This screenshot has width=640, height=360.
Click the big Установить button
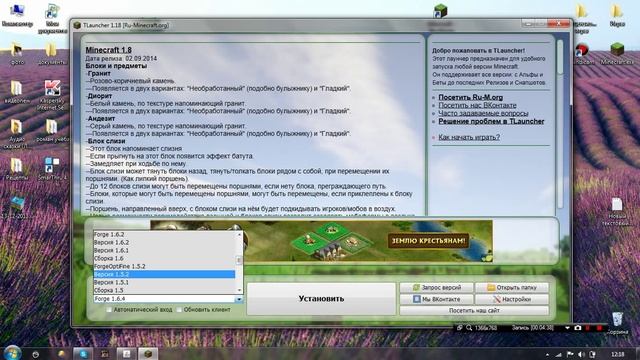coord(321,299)
